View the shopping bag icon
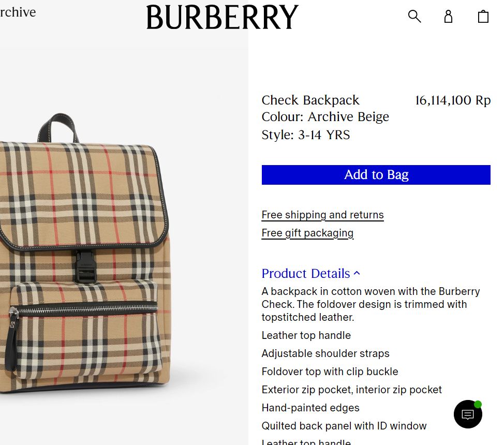This screenshot has width=504, height=445. [483, 17]
